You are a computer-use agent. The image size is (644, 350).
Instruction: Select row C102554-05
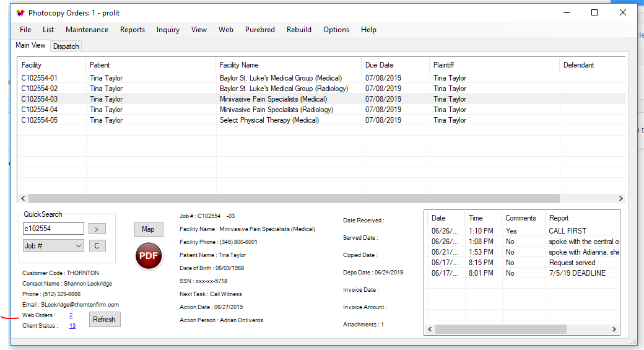point(321,120)
